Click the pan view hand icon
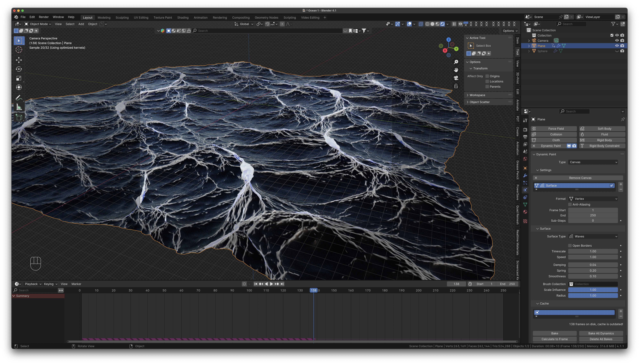639x364 pixels. [x=456, y=70]
